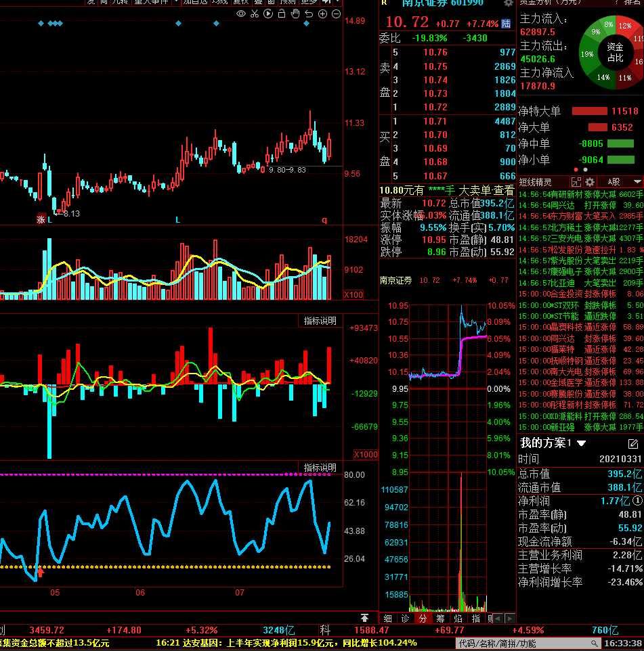
Task: Switch to the 筹 tab
Action: (x=440, y=619)
